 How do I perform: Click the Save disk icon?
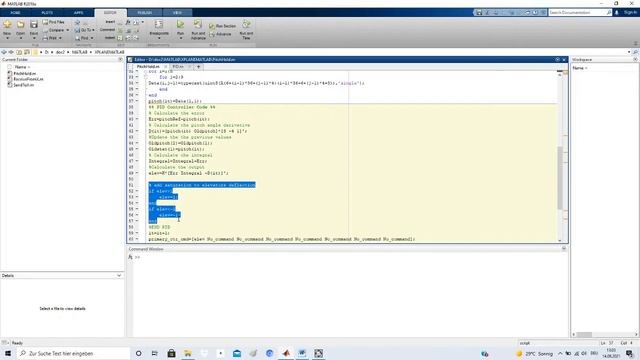34,25
